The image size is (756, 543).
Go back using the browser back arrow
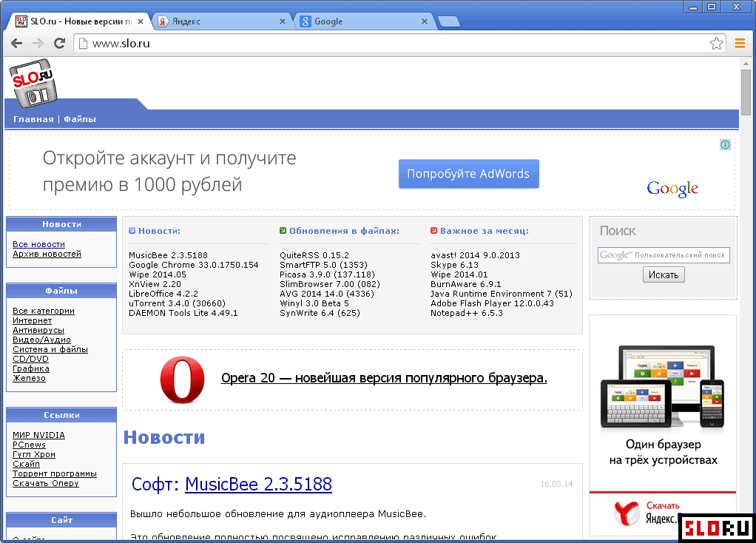point(17,44)
